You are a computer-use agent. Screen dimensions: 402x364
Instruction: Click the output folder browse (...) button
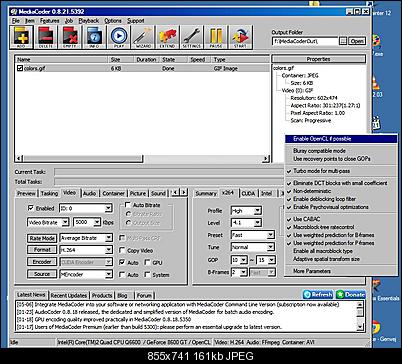(x=343, y=41)
